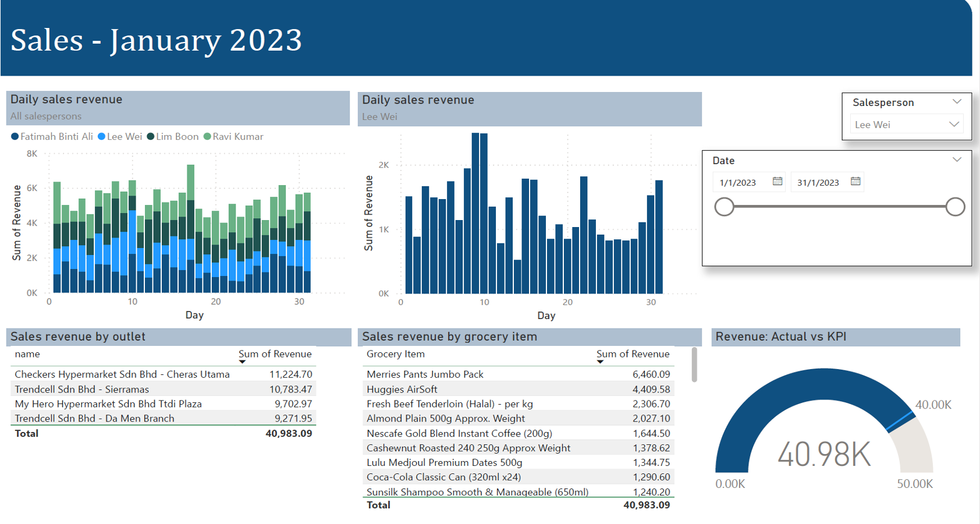Screen dimensions: 980x524
Task: Click sort arrow under grocery Sum of Revenue
Action: coord(600,362)
